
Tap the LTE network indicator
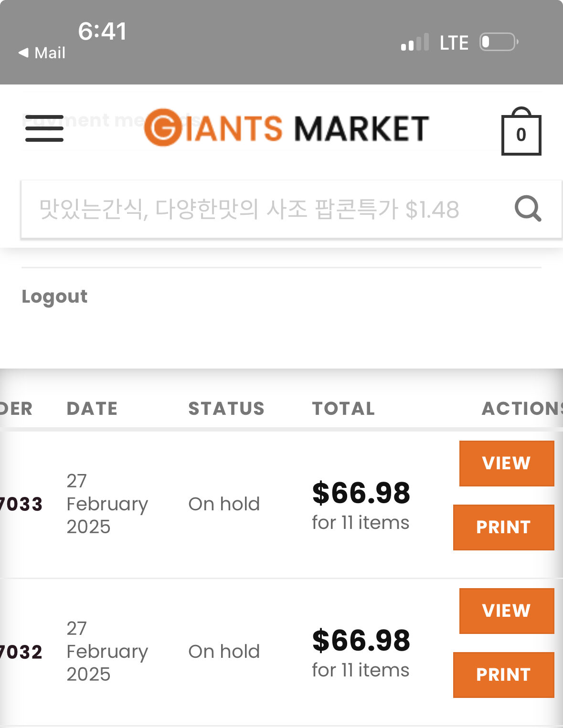(454, 43)
